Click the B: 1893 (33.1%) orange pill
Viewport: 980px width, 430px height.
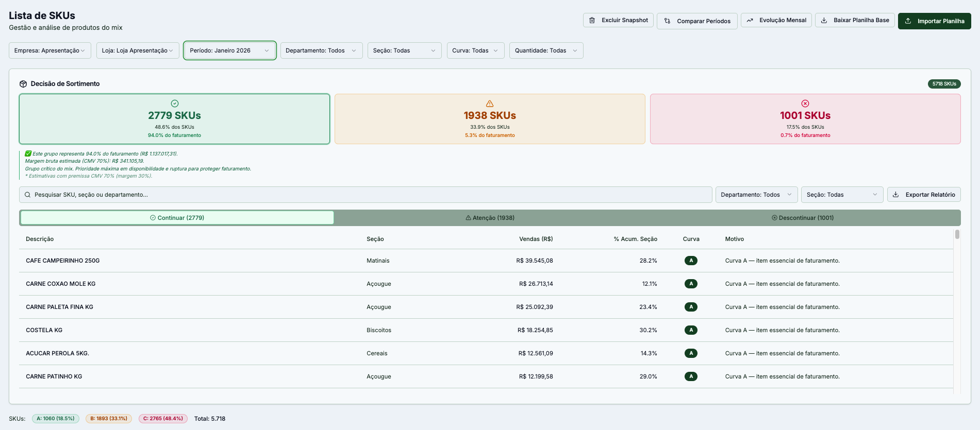(x=109, y=419)
